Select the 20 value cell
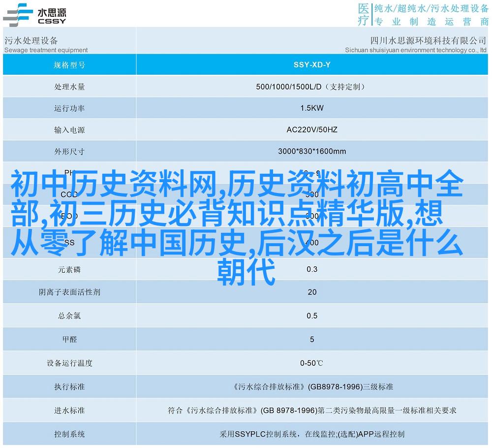The image size is (492, 448). pyautogui.click(x=312, y=292)
